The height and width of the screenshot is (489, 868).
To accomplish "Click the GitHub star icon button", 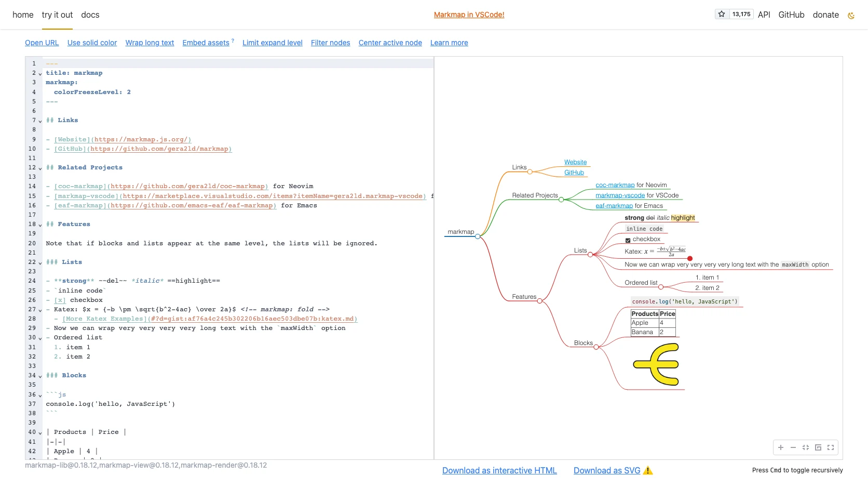I will [722, 15].
